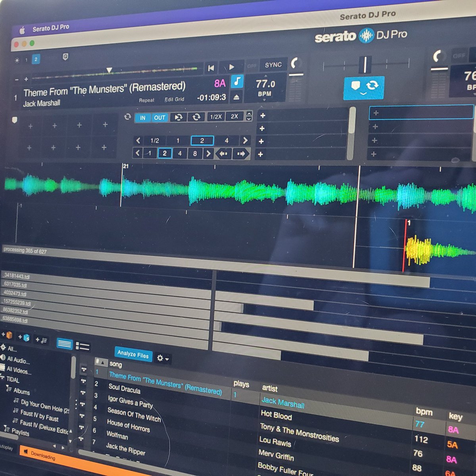This screenshot has height=476, width=476.
Task: Zoom out the track overview minus
Action: pyautogui.click(x=17, y=80)
